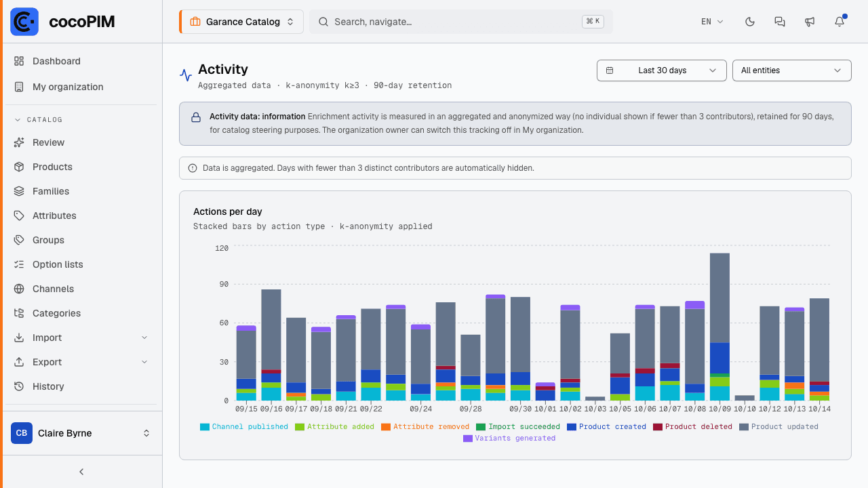Click the History clock icon
Viewport: 868px width, 488px height.
[x=19, y=386]
